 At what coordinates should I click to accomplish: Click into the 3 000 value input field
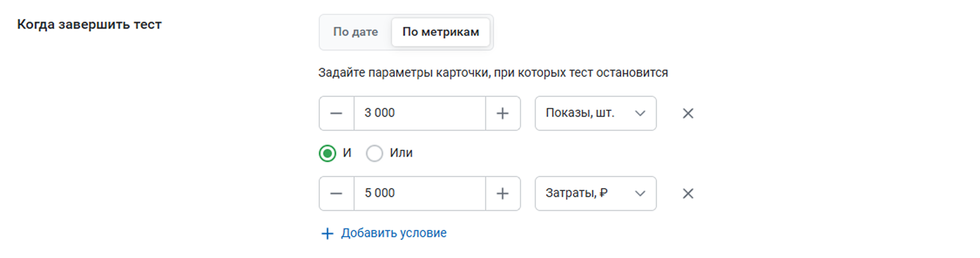tap(419, 113)
